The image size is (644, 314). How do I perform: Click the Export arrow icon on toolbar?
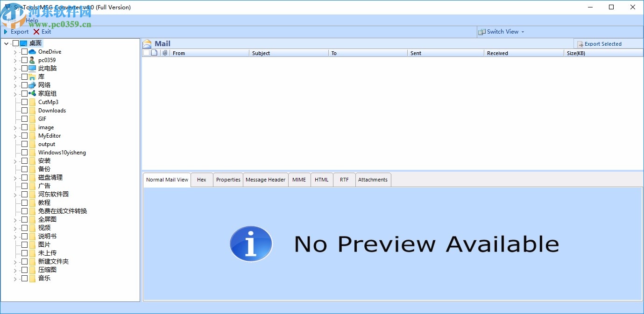[7, 32]
